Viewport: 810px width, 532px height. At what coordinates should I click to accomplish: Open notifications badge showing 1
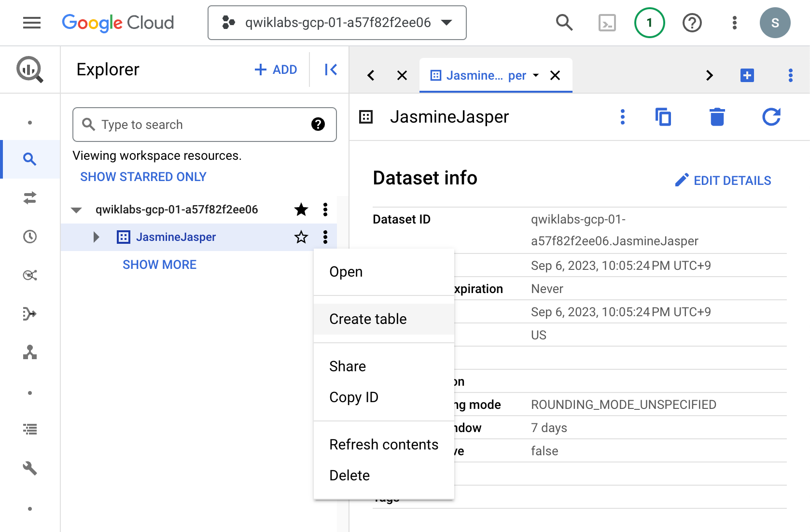pos(649,23)
